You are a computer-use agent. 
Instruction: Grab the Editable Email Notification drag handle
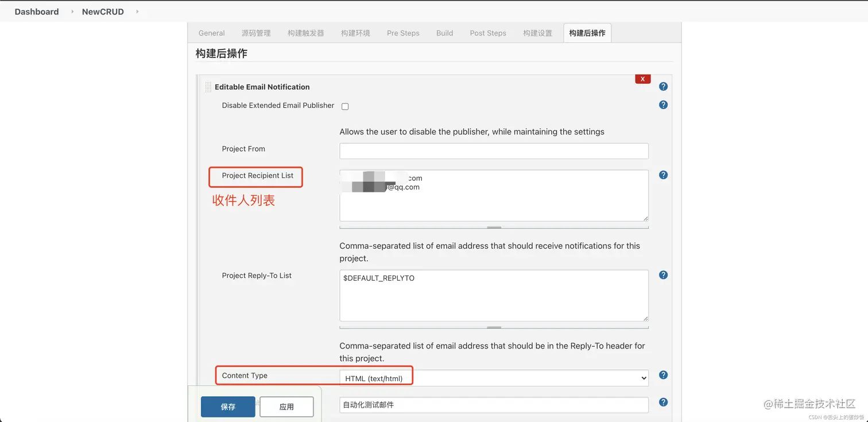pos(208,87)
